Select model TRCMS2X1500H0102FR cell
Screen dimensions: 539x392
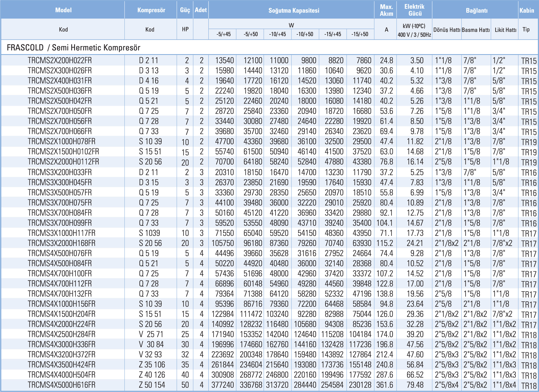63,152
